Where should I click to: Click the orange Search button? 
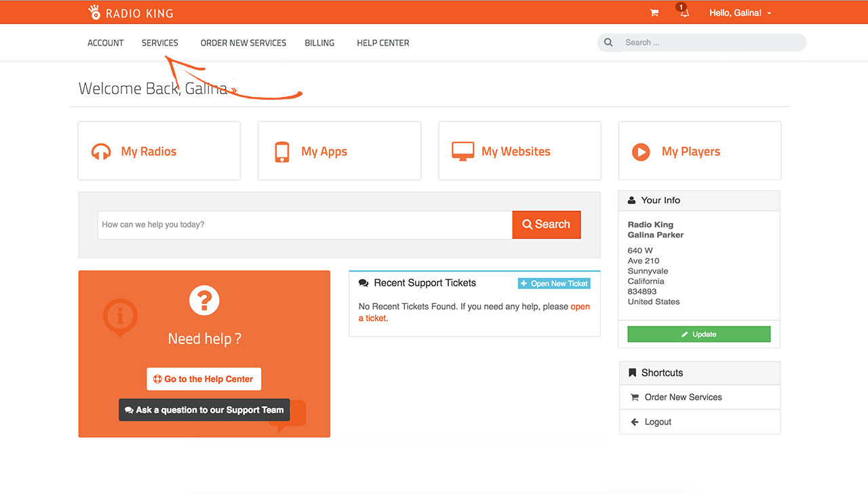[547, 225]
